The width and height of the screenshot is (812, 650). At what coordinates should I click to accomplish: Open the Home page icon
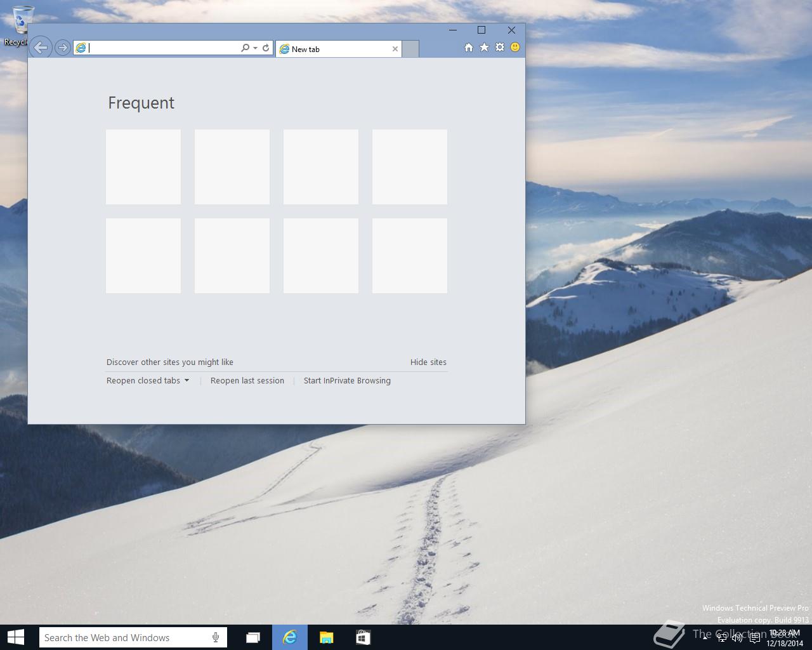tap(469, 48)
